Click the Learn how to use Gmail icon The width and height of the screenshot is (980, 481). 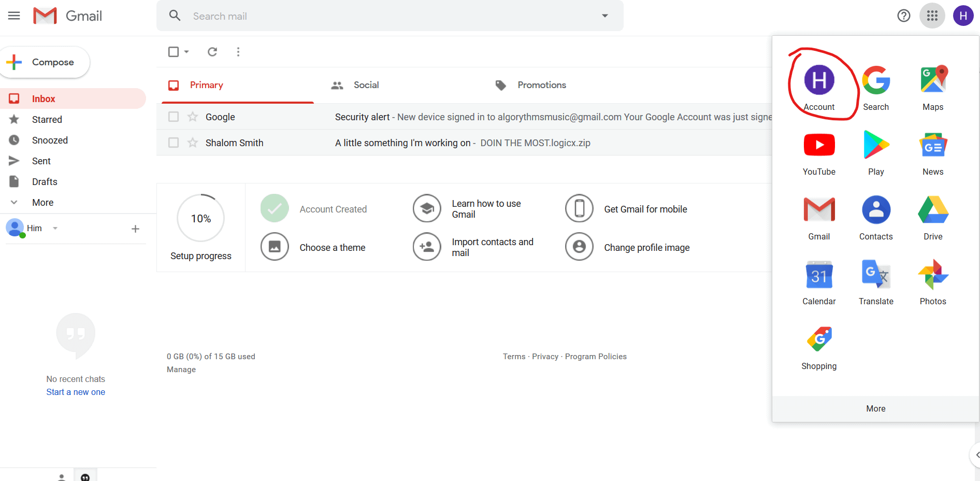click(427, 208)
